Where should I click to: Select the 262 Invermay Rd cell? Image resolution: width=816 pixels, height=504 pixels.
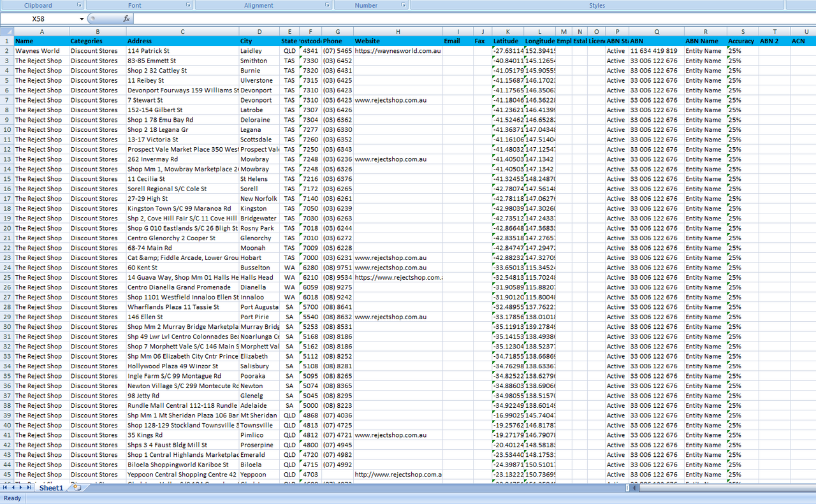(182, 159)
